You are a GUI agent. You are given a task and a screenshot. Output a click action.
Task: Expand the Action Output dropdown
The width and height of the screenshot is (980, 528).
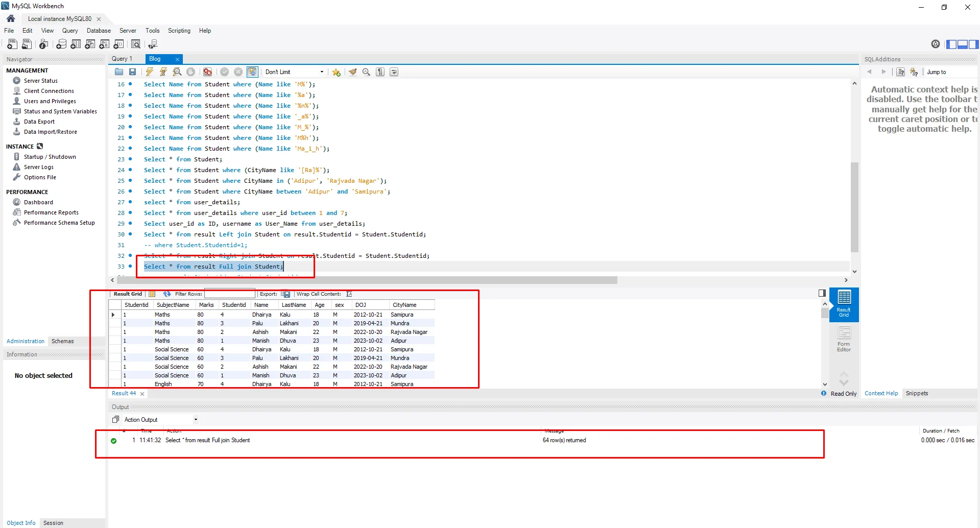coord(195,420)
